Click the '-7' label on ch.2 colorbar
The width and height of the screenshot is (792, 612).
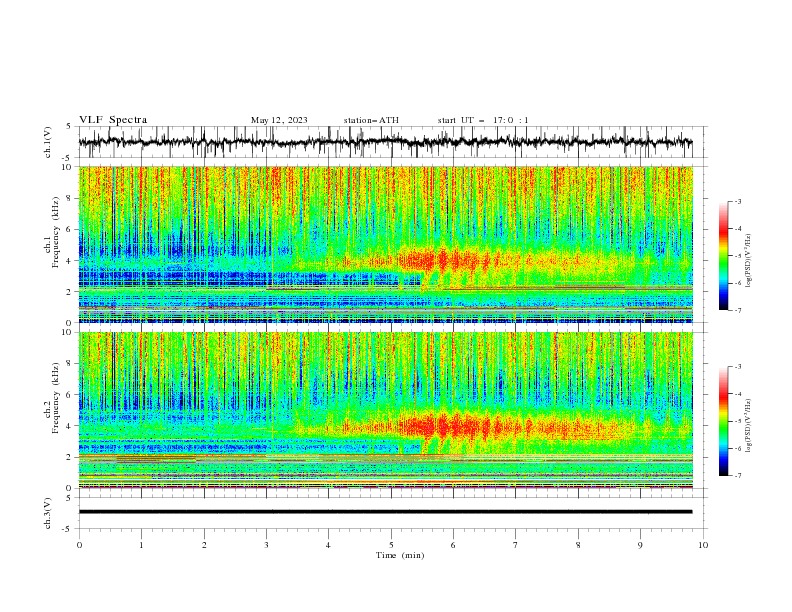click(x=737, y=475)
